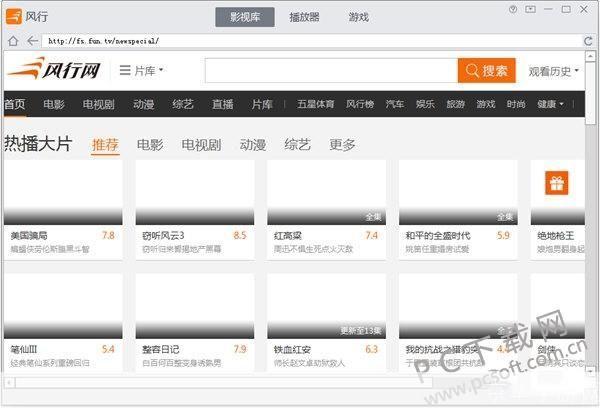Click the 铁血红安 title text
Image resolution: width=600 pixels, height=408 pixels.
pos(292,349)
